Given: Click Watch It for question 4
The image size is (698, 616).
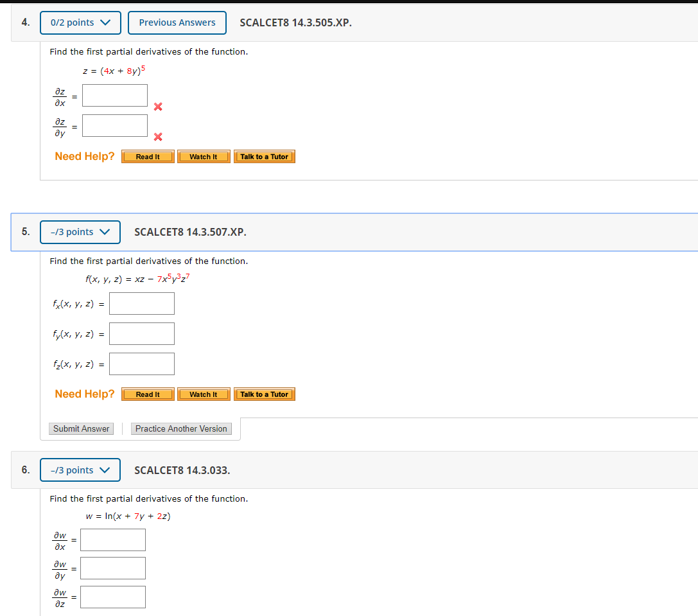Looking at the screenshot, I should tap(203, 156).
